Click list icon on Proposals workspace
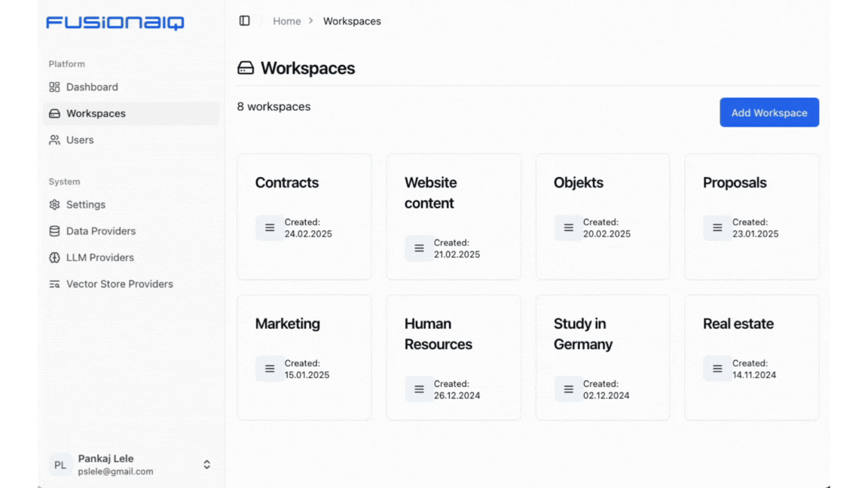Image resolution: width=868 pixels, height=488 pixels. 717,228
